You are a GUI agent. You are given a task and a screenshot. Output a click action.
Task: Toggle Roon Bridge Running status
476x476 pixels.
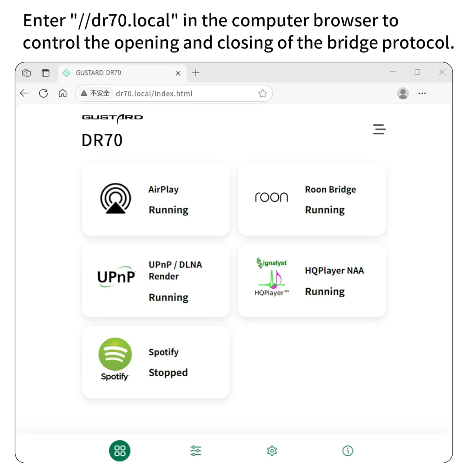tap(325, 210)
